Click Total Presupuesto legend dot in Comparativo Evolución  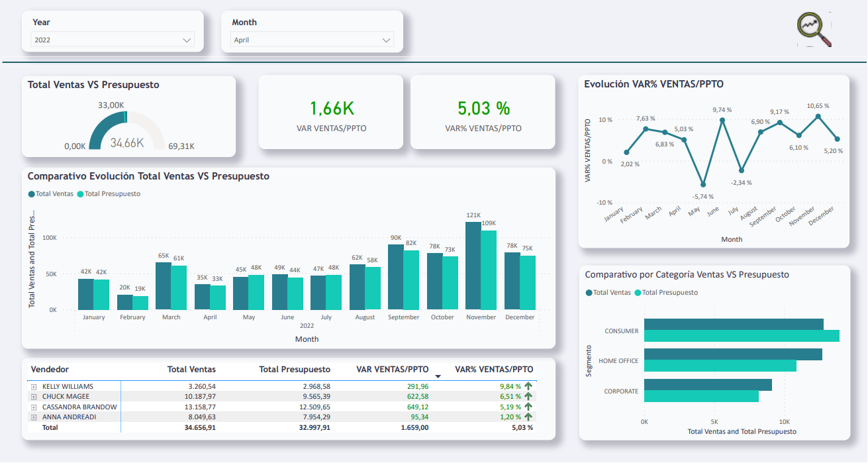coord(82,194)
